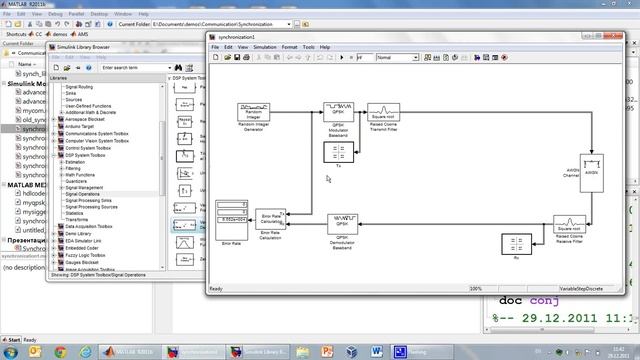Collapse DSP System Toolbox tree node
This screenshot has width=640, height=360.
53,156
